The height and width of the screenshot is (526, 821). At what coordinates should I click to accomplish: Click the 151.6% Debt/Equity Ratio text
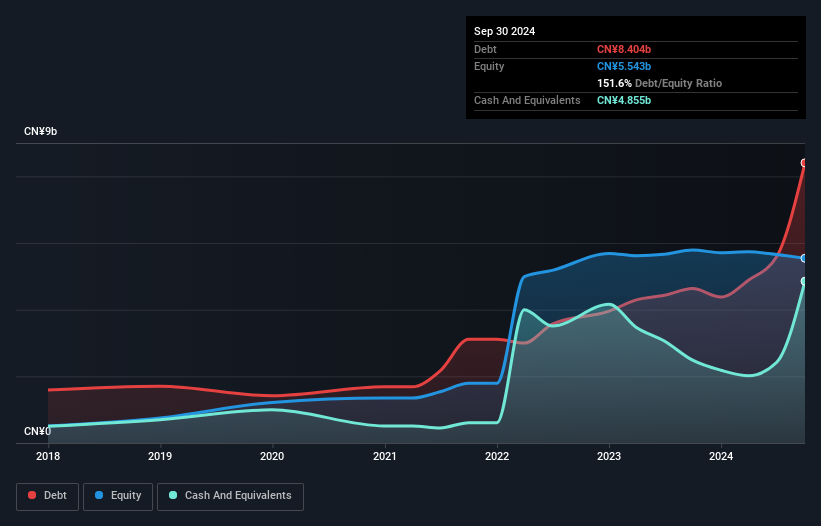pos(659,83)
